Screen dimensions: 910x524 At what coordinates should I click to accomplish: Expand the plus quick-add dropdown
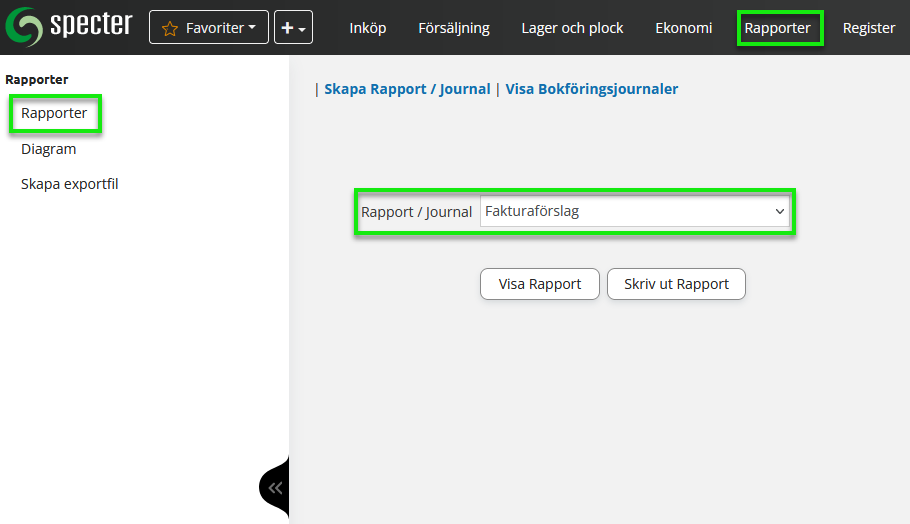[293, 28]
